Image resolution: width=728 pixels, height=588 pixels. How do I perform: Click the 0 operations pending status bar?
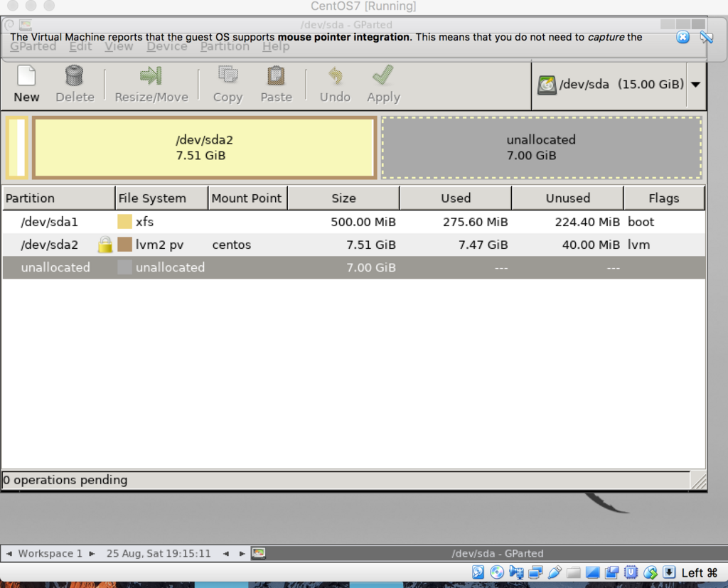[346, 480]
